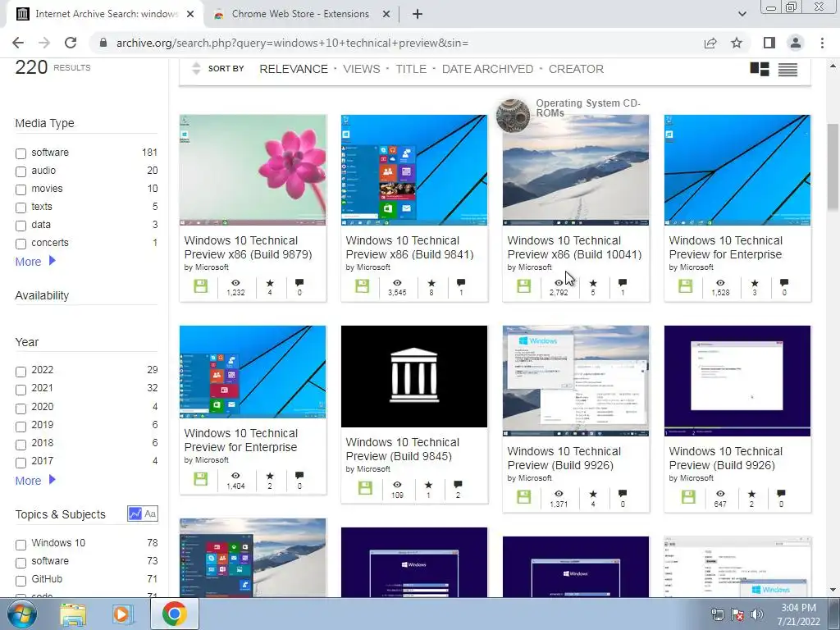This screenshot has width=840, height=630.
Task: Sort results by RELEVANCE
Action: [x=294, y=69]
